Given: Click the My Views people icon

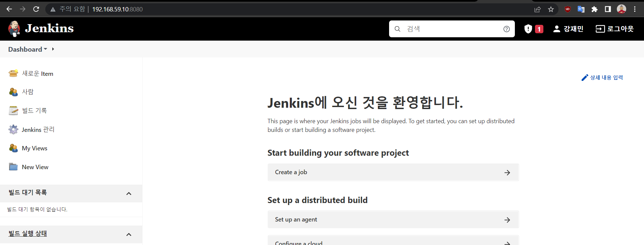Looking at the screenshot, I should click(x=13, y=148).
